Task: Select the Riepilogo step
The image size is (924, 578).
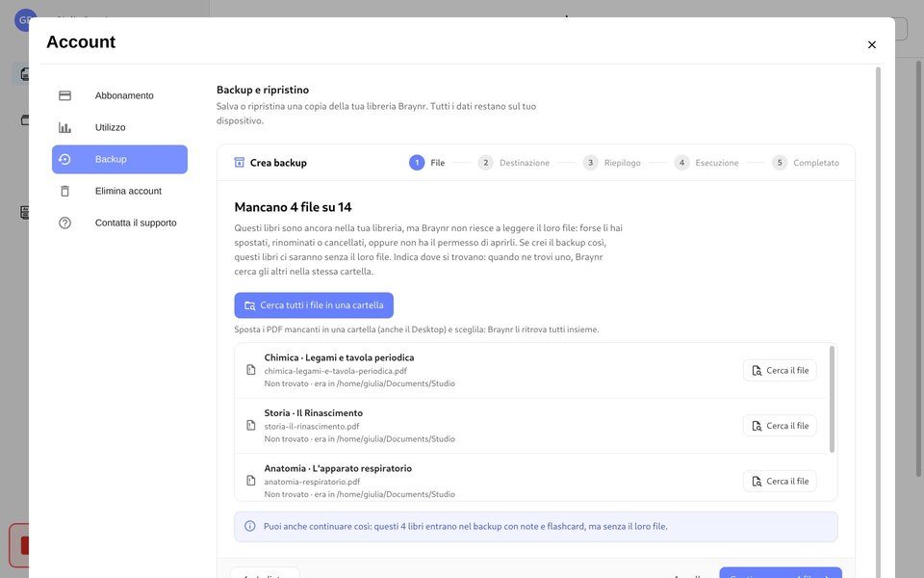Action: (x=612, y=163)
